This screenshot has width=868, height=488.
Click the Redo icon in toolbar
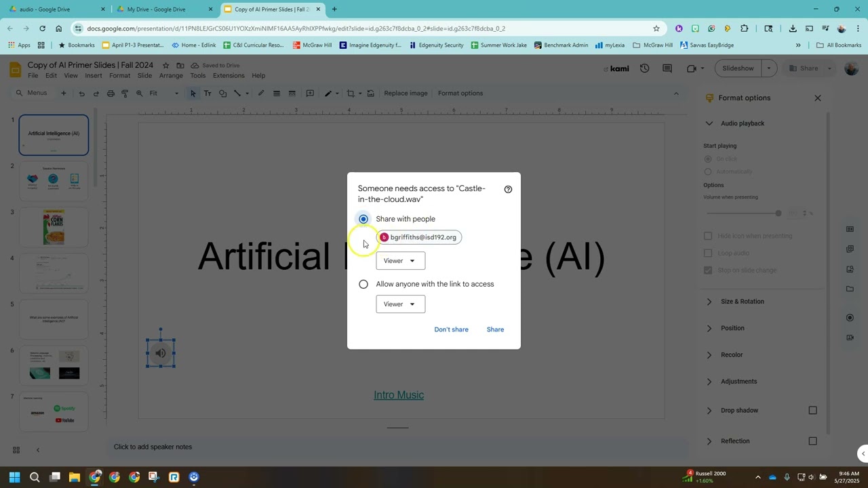coord(96,94)
